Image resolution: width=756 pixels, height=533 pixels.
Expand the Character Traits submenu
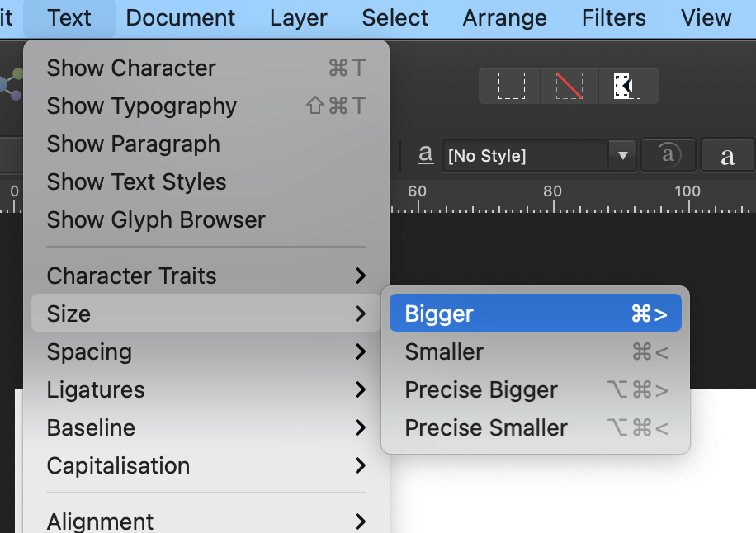pos(132,275)
